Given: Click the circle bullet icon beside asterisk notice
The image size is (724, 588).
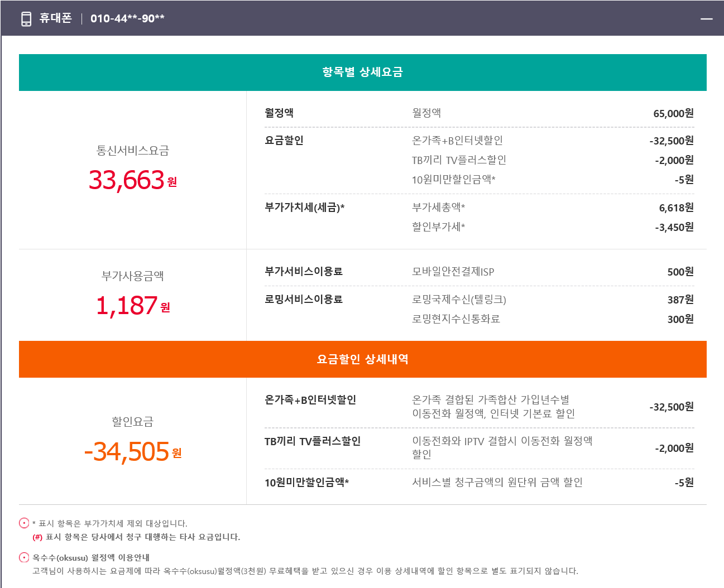Looking at the screenshot, I should click(x=24, y=523).
